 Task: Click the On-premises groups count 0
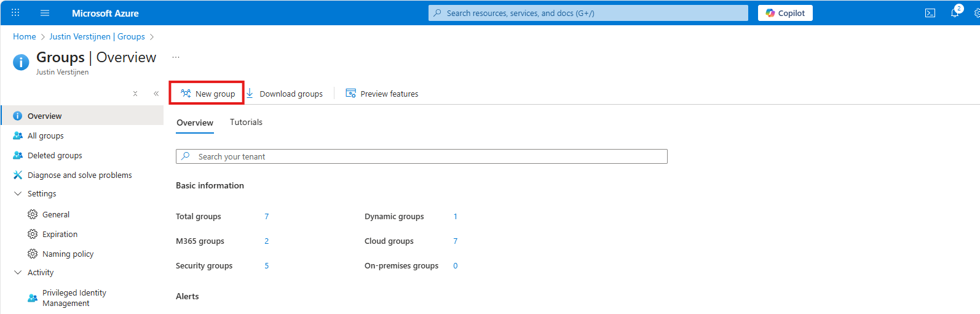(456, 265)
